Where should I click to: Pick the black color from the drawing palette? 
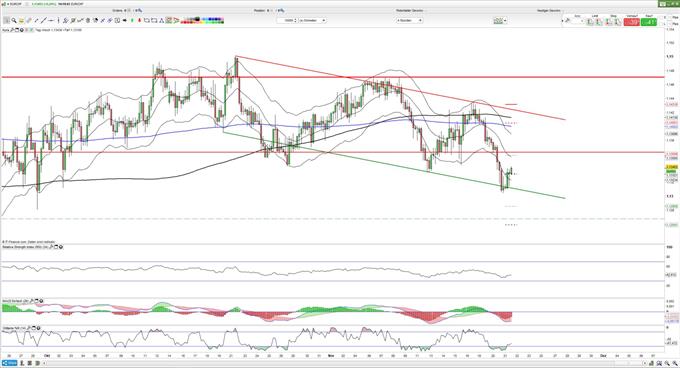pos(197,19)
